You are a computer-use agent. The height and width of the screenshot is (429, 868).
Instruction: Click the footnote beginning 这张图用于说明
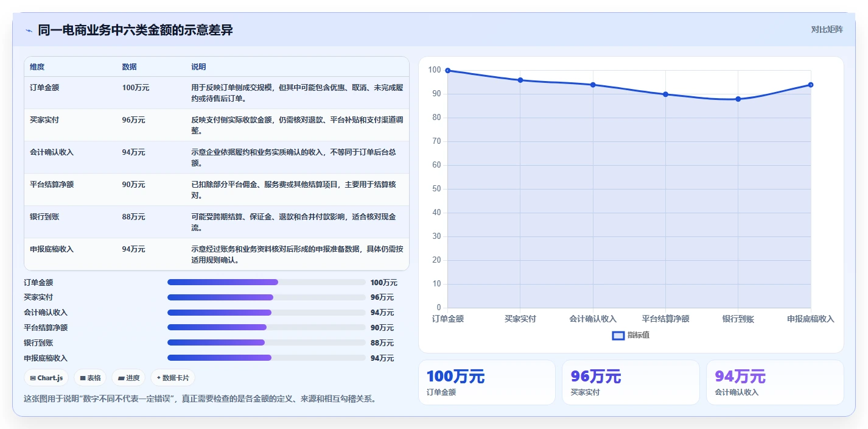coord(200,399)
